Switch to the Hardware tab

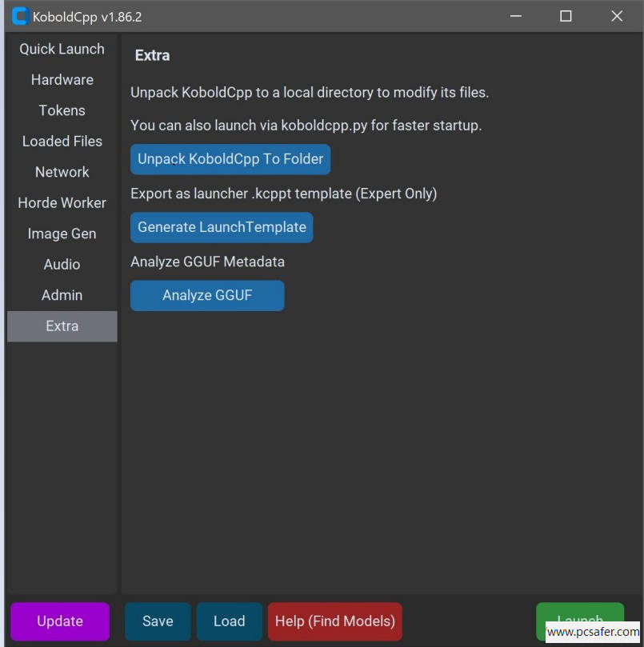[62, 80]
